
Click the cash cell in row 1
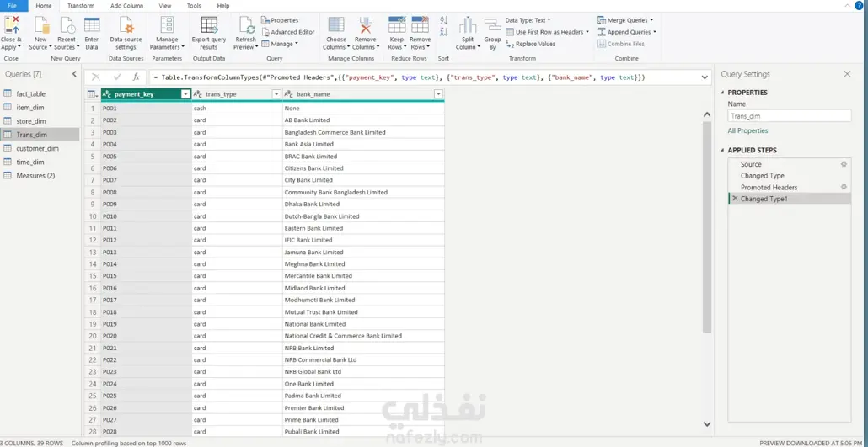click(237, 109)
